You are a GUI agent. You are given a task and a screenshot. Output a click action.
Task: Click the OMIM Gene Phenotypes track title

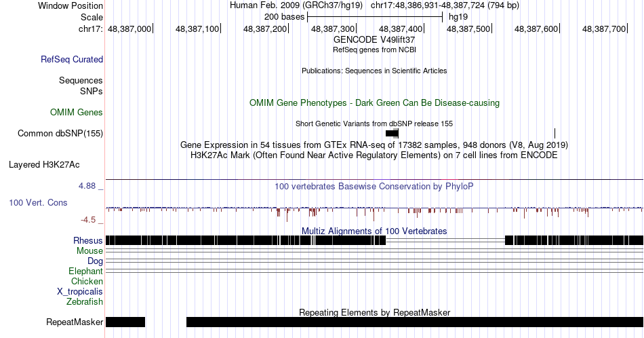coord(374,102)
